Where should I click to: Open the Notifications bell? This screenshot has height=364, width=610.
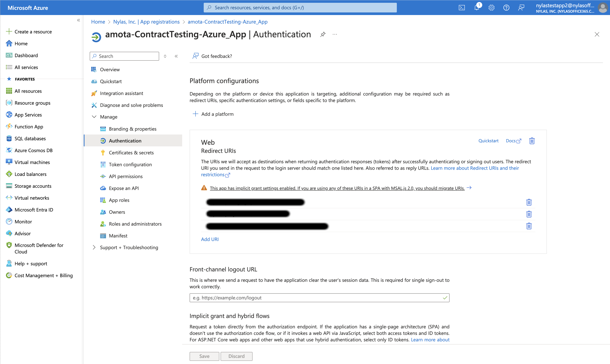[x=476, y=7]
